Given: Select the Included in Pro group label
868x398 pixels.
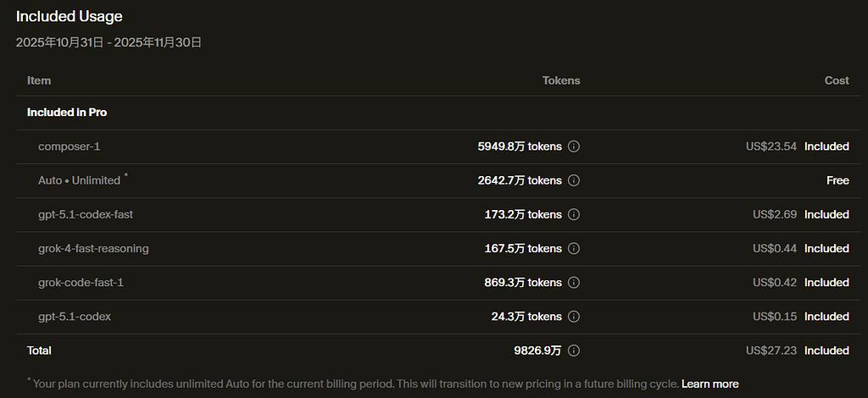Looking at the screenshot, I should tap(67, 113).
